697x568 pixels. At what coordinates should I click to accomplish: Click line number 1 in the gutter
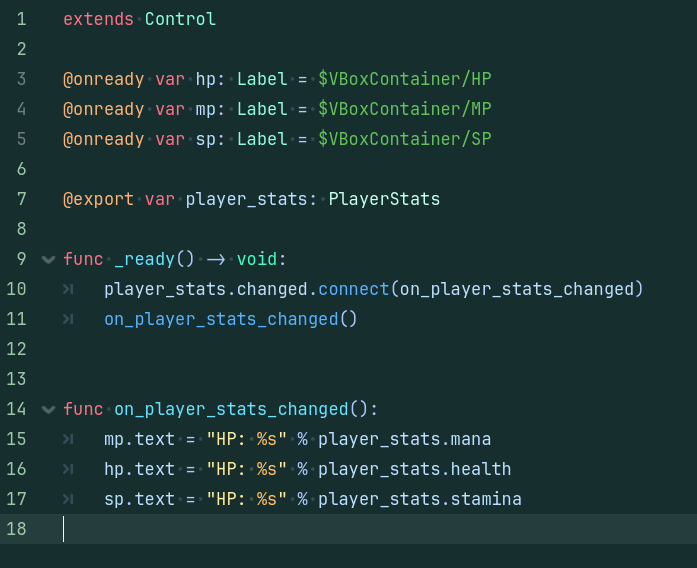21,19
